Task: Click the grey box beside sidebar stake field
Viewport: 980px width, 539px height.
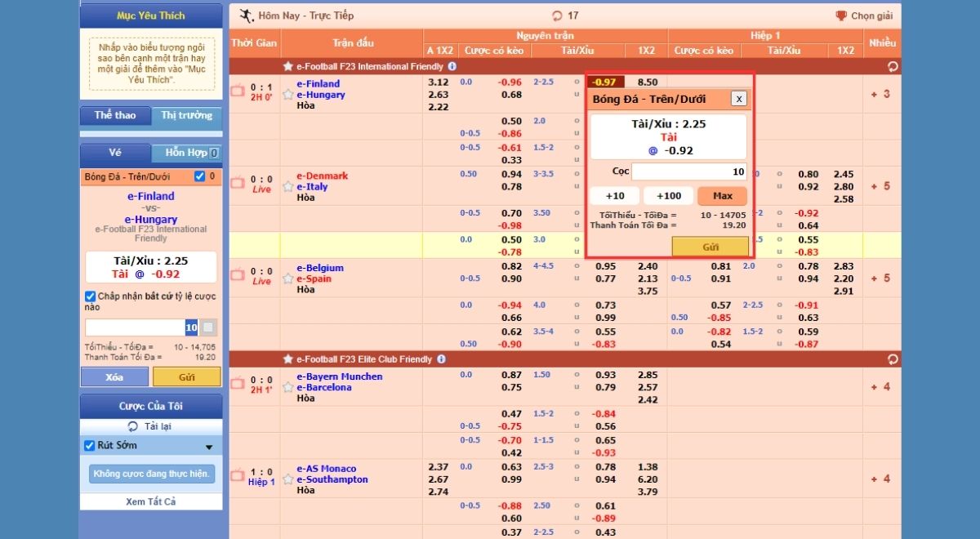Action: tap(208, 327)
